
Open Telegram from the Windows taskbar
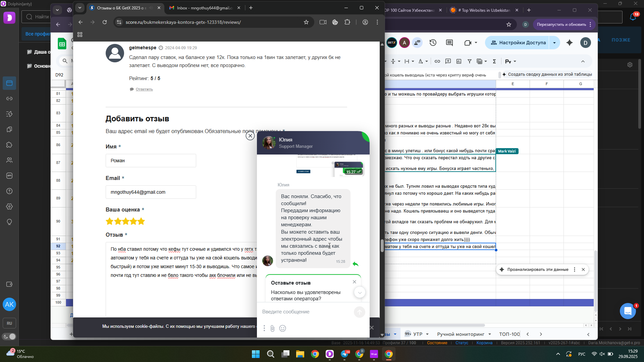[345, 354]
